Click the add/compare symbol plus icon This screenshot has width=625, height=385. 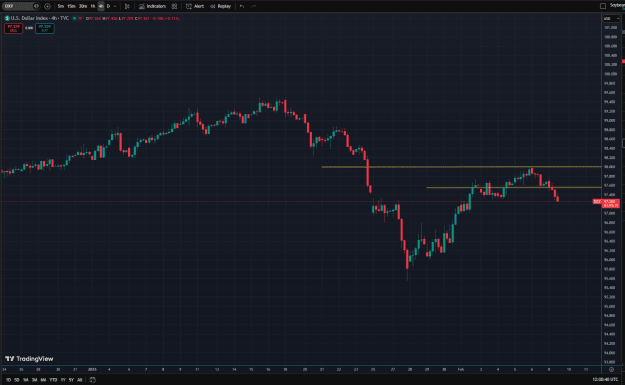pyautogui.click(x=47, y=6)
